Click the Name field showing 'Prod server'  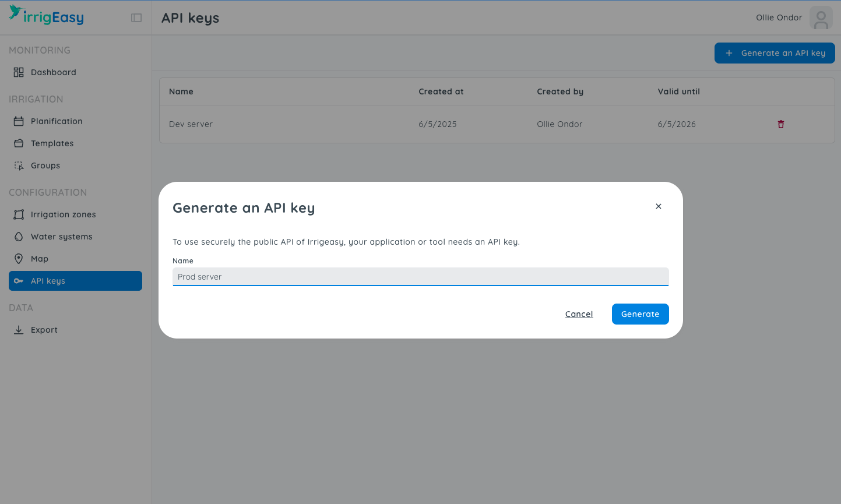[420, 276]
